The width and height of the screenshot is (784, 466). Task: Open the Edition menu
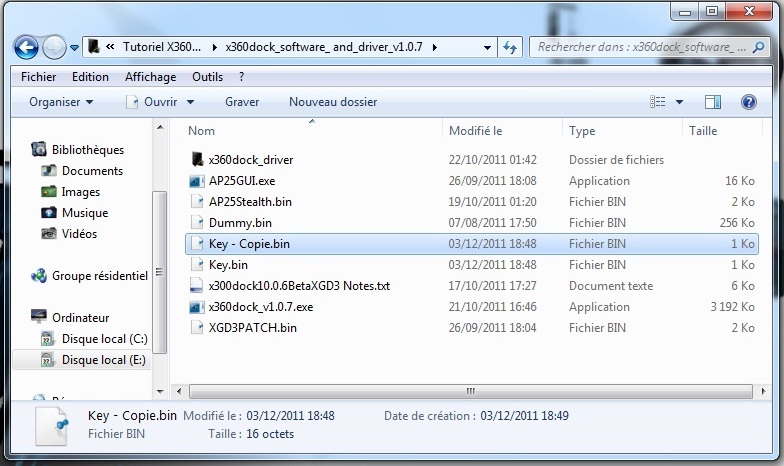pos(90,76)
